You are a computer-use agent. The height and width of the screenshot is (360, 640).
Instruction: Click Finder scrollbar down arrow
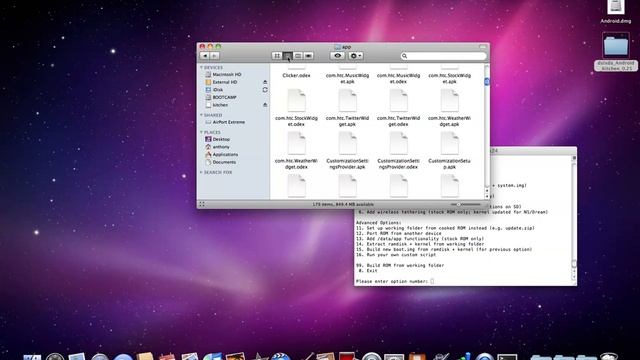pos(487,196)
